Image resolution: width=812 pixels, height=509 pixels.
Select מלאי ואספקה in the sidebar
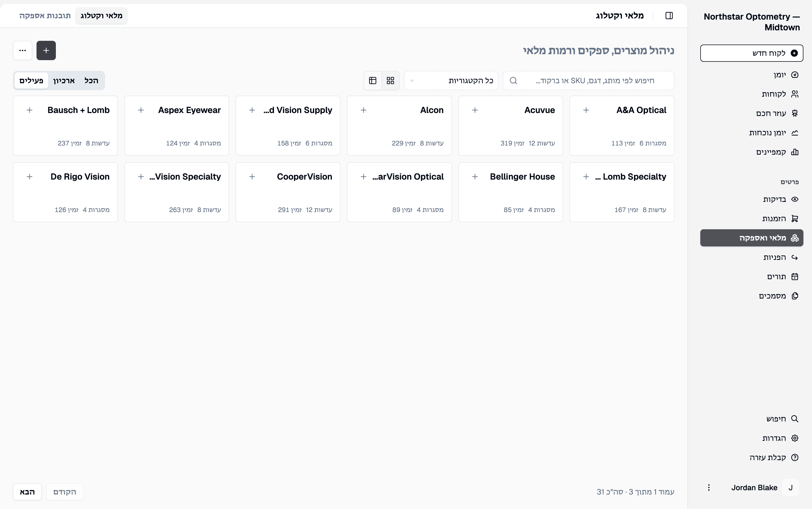click(x=752, y=238)
